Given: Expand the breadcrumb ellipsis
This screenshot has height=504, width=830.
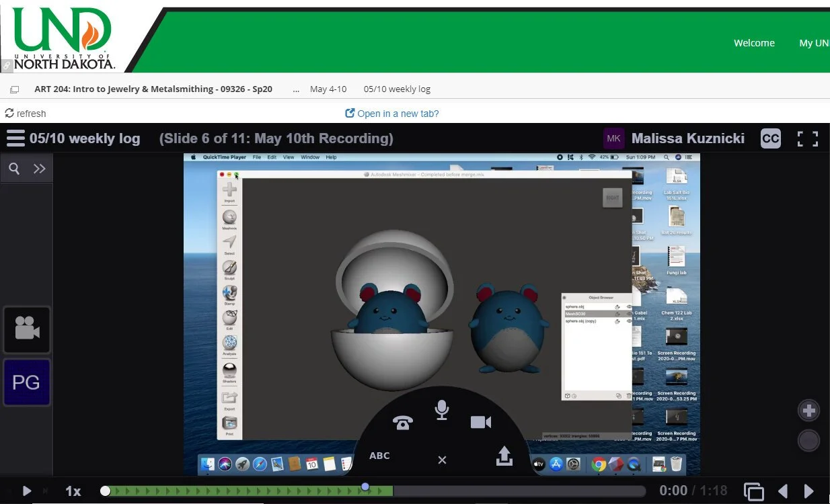Looking at the screenshot, I should [x=297, y=89].
